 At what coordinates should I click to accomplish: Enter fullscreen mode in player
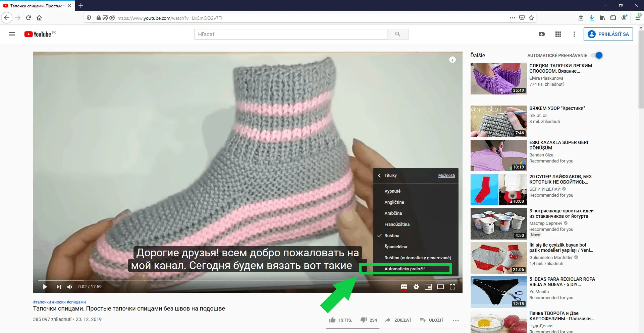[x=452, y=287]
